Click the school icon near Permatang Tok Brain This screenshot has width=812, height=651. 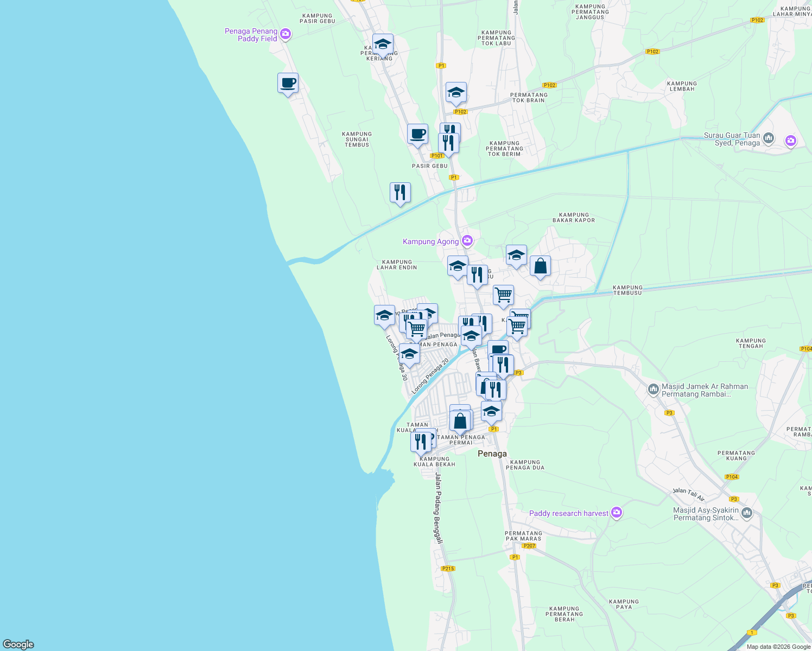(455, 92)
